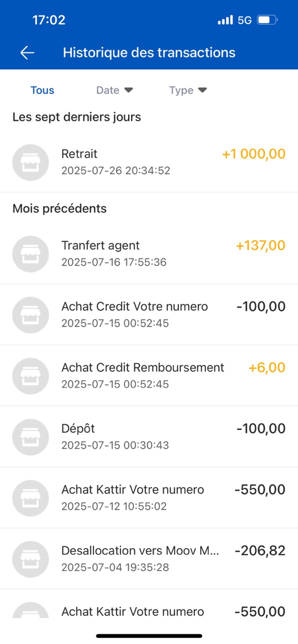Tap the arrow next to Date
Image resolution: width=298 pixels, height=644 pixels.
click(128, 90)
